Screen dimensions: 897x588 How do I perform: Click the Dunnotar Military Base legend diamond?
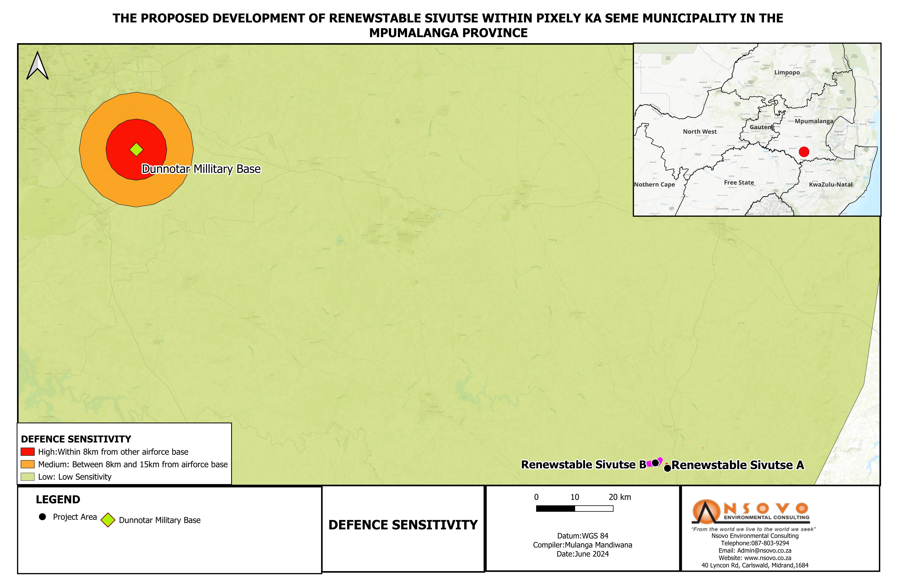108,520
